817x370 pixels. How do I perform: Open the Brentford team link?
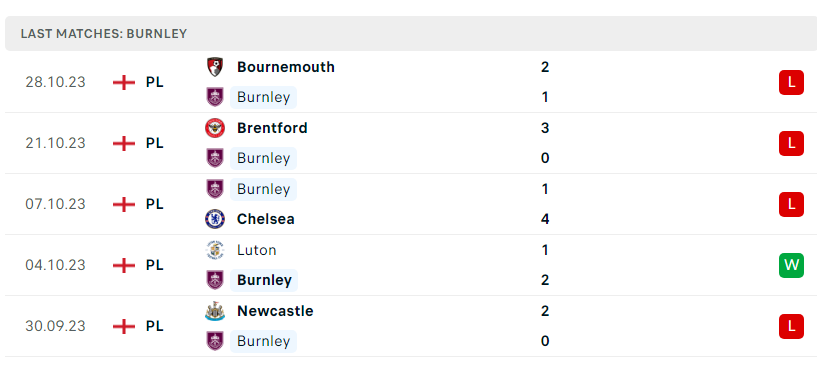272,128
